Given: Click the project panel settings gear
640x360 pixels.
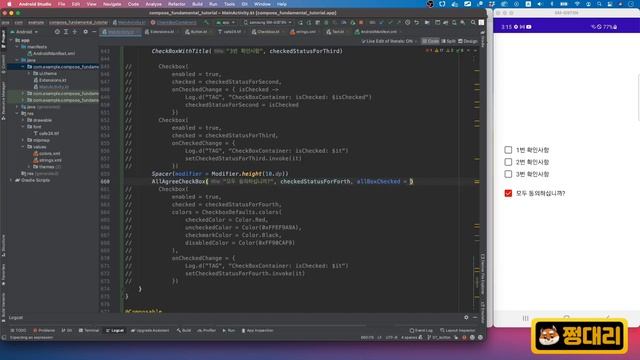Looking at the screenshot, I should (85, 32).
